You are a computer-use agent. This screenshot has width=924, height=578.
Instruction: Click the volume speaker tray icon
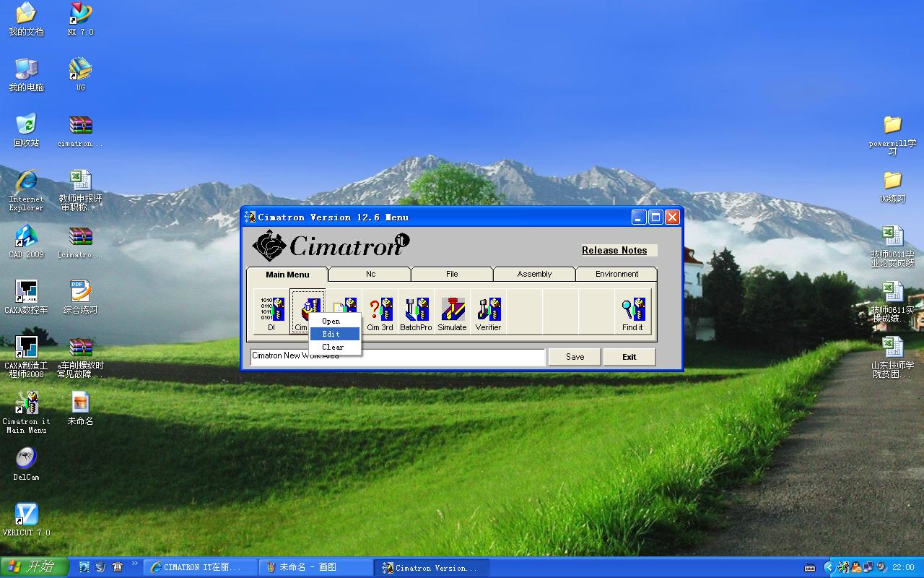tap(881, 567)
